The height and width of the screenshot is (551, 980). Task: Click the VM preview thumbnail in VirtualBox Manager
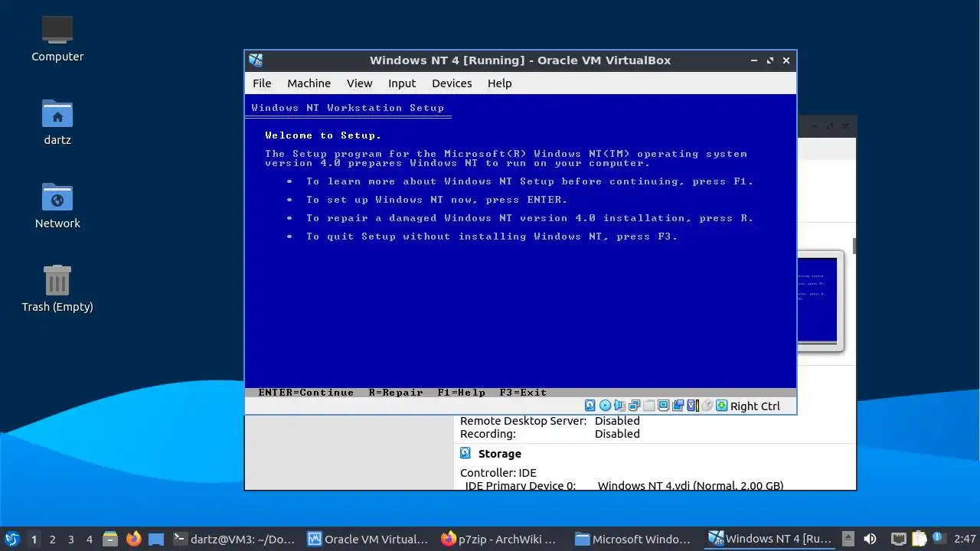[x=820, y=302]
